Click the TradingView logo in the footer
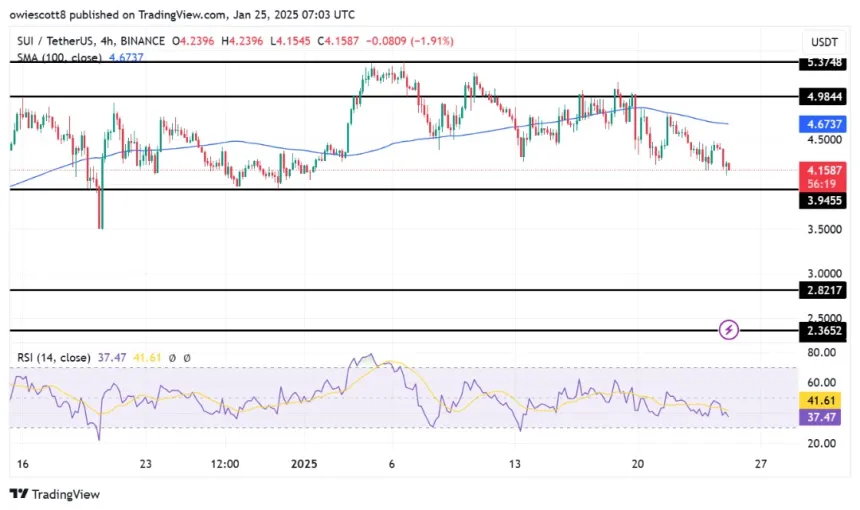This screenshot has width=860, height=510. pos(55,494)
